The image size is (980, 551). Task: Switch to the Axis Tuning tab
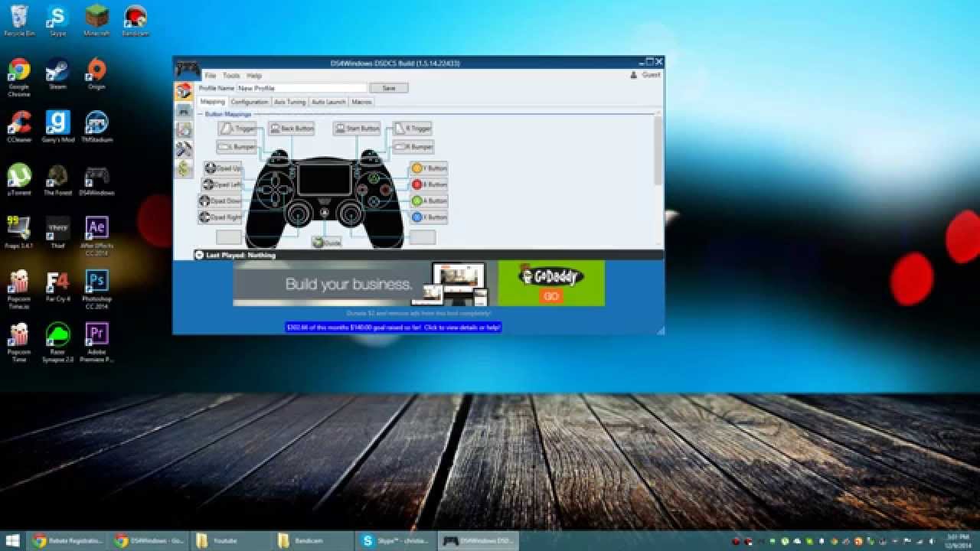click(290, 102)
